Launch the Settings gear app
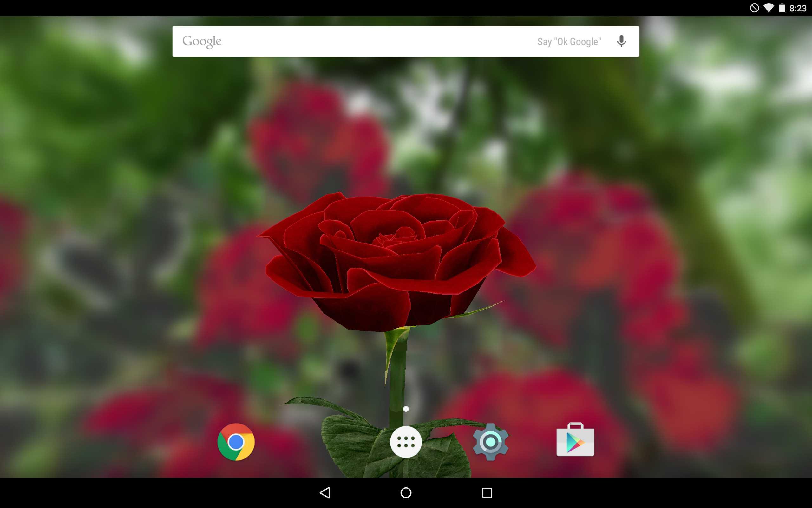The width and height of the screenshot is (812, 508). (491, 442)
